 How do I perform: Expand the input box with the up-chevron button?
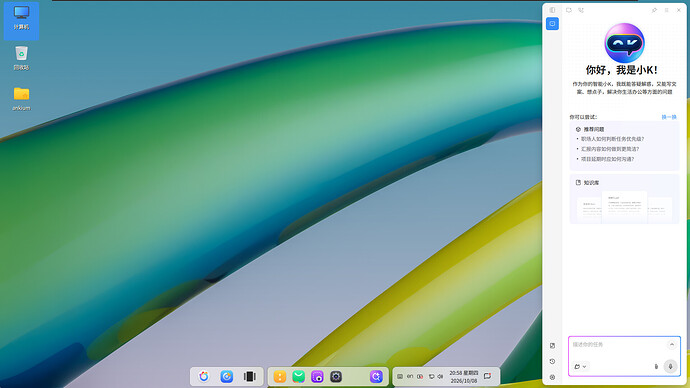coord(672,345)
